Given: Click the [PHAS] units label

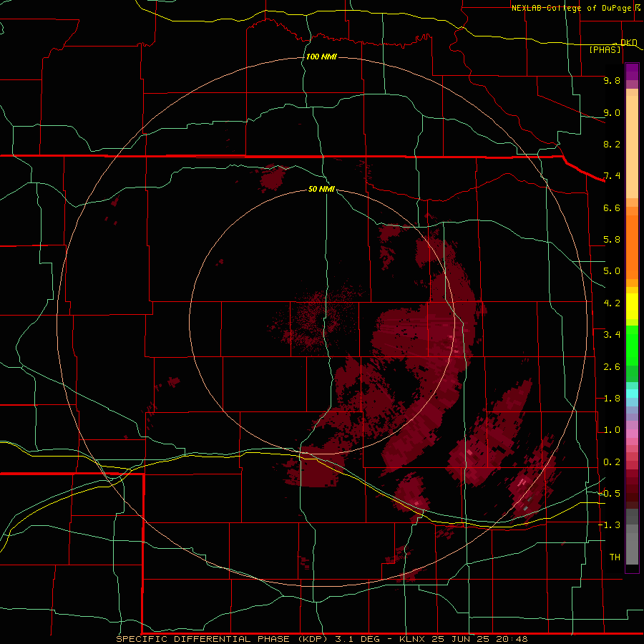Looking at the screenshot, I should click(605, 49).
